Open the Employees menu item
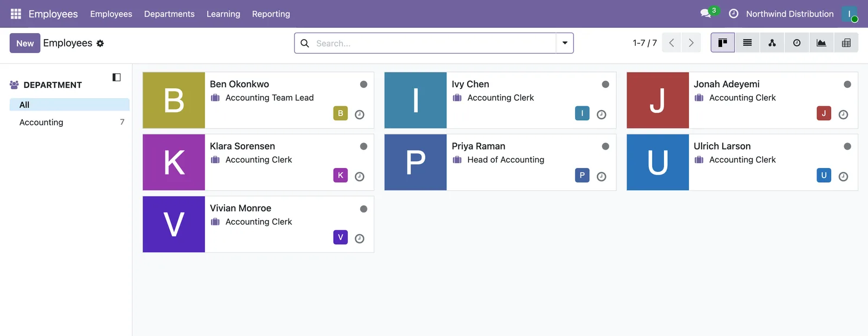 pyautogui.click(x=111, y=14)
